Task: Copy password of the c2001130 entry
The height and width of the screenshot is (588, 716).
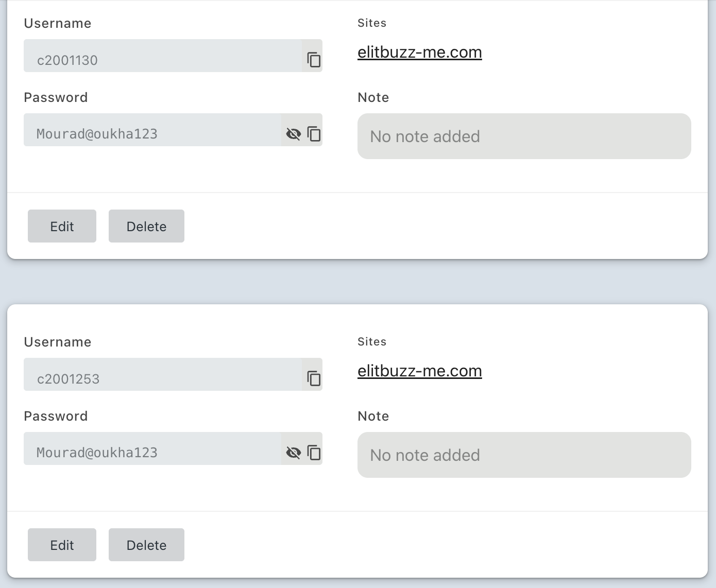Action: click(x=314, y=134)
